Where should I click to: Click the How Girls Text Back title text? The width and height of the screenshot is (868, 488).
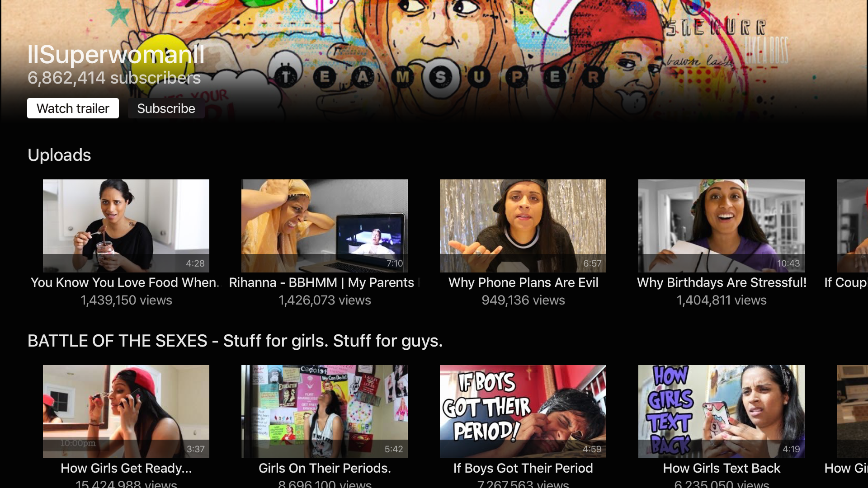coord(722,468)
